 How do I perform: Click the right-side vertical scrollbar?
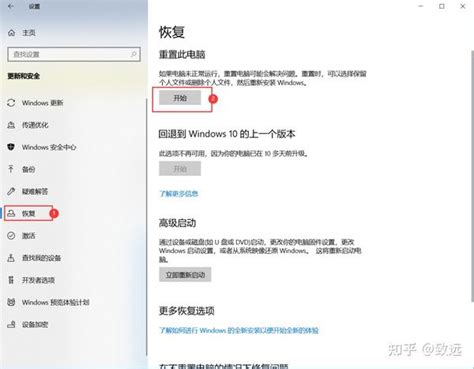pyautogui.click(x=472, y=177)
